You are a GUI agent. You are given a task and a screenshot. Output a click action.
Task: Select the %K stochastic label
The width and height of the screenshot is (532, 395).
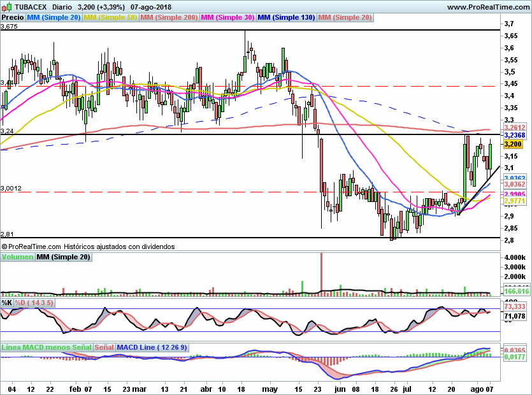coord(7,303)
